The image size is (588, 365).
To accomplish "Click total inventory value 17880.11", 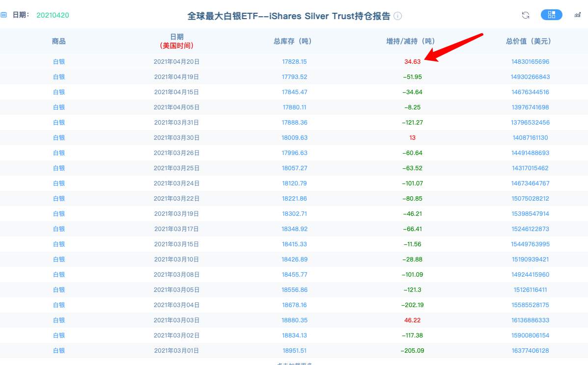I will [294, 107].
